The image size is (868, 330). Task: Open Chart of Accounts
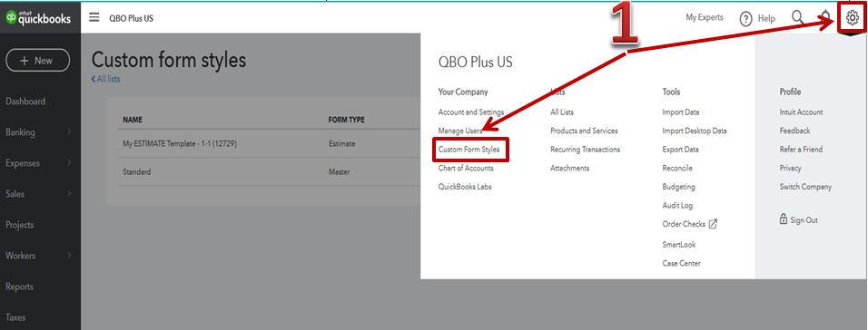(x=466, y=168)
